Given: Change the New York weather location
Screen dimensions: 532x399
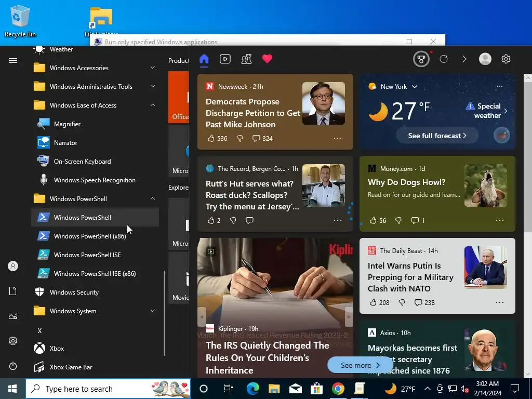Looking at the screenshot, I should click(x=399, y=87).
